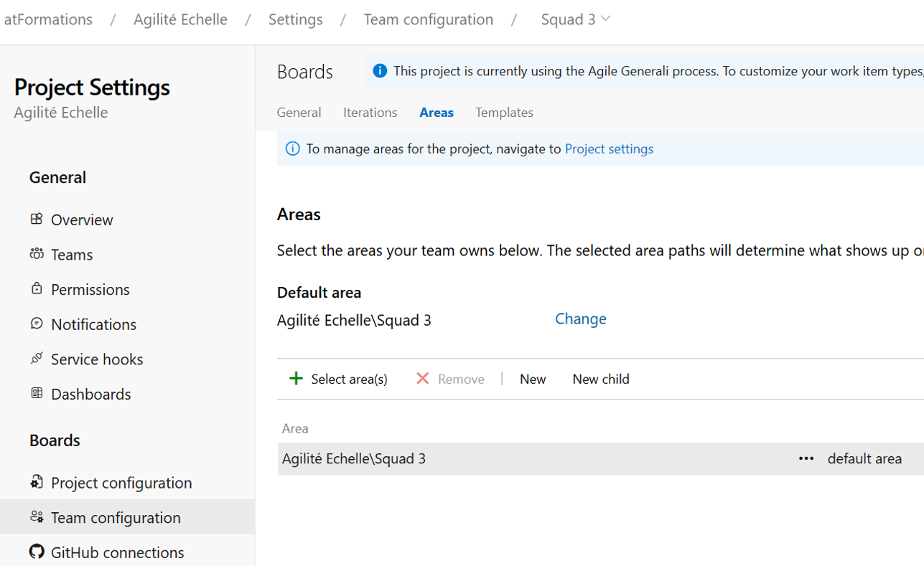The height and width of the screenshot is (566, 924).
Task: Click the Remove button in toolbar
Action: click(450, 379)
